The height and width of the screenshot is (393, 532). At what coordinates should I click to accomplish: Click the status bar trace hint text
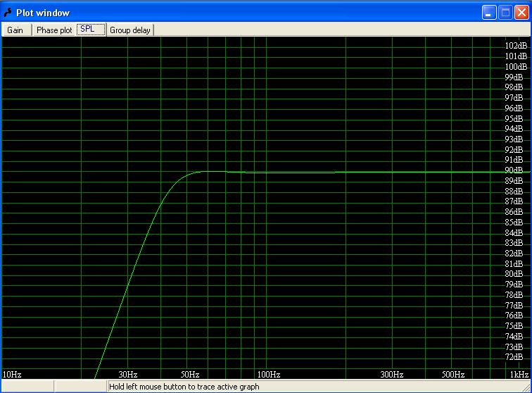click(184, 387)
